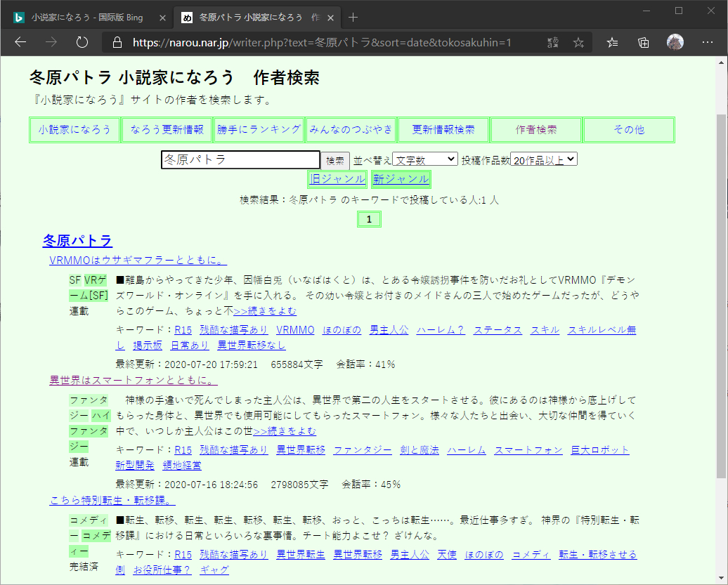Reload the page with the refresh icon
This screenshot has height=585, width=728.
pos(82,43)
